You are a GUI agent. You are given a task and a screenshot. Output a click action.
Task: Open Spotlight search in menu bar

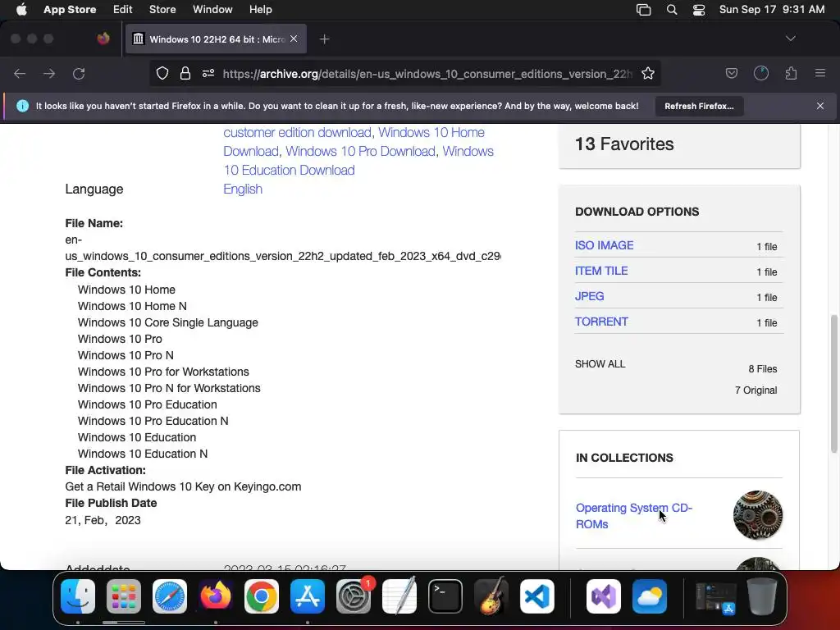coord(671,9)
